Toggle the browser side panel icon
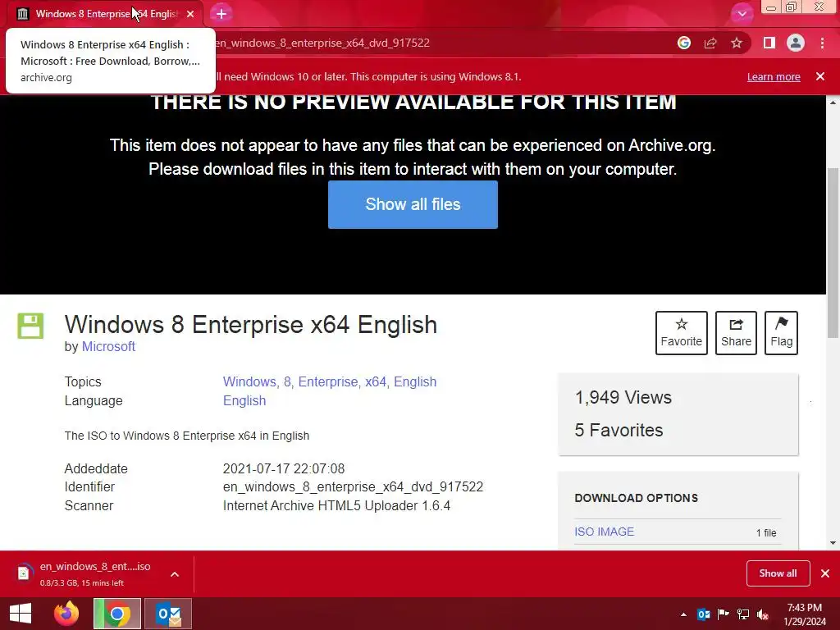The width and height of the screenshot is (840, 630). click(x=769, y=43)
